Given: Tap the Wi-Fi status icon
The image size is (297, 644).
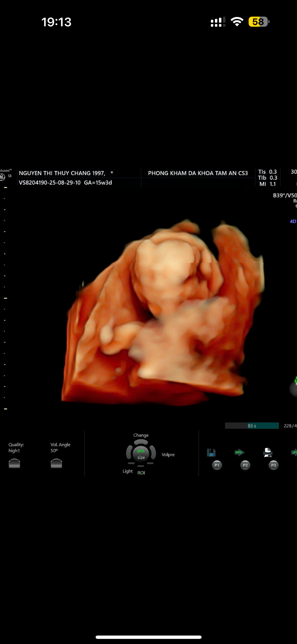Looking at the screenshot, I should tap(237, 22).
